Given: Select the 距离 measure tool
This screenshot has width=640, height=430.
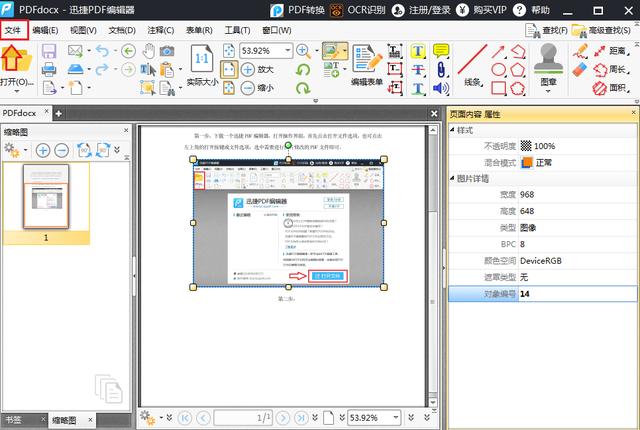Looking at the screenshot, I should 610,51.
